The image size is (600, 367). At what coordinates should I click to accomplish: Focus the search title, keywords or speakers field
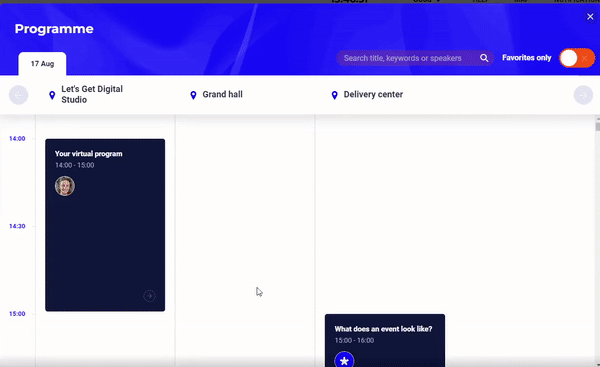pyautogui.click(x=408, y=58)
